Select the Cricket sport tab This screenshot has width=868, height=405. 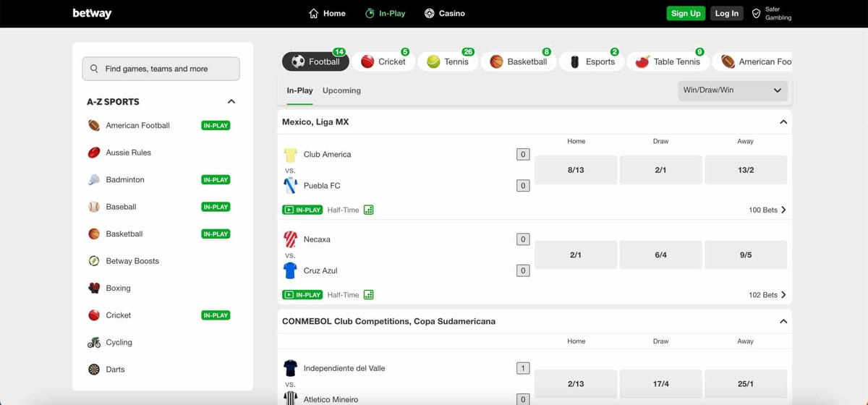pyautogui.click(x=383, y=61)
